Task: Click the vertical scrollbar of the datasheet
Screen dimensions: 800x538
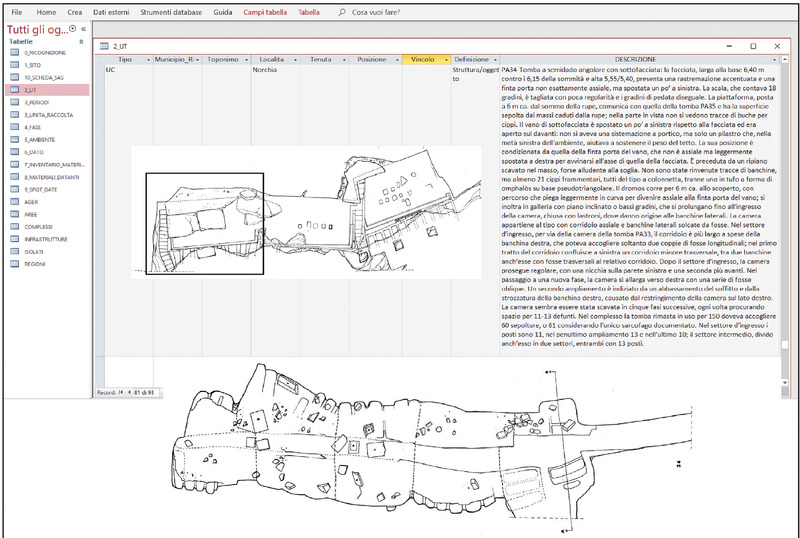Action: click(x=784, y=200)
